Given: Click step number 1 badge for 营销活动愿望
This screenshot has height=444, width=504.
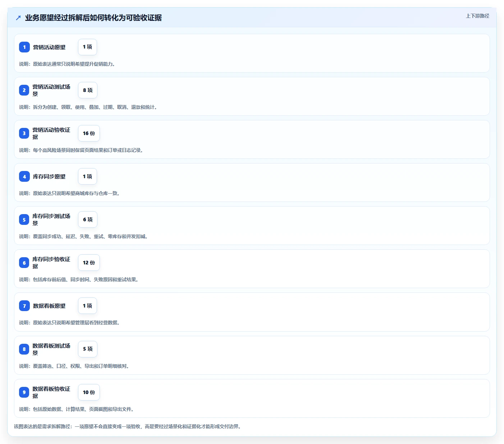Looking at the screenshot, I should (24, 47).
